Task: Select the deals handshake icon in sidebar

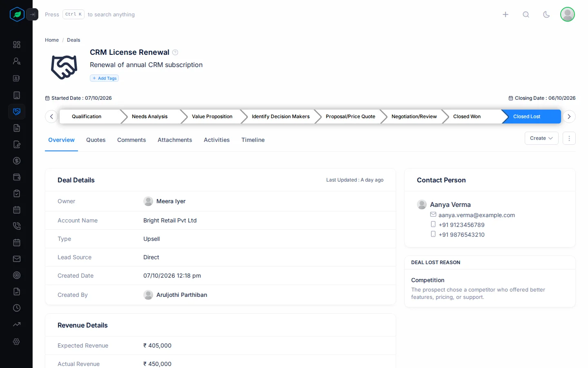Action: [x=17, y=112]
